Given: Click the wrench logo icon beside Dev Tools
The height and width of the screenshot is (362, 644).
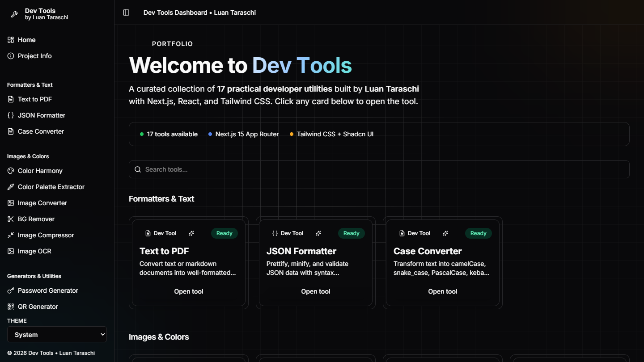Looking at the screenshot, I should [x=14, y=14].
